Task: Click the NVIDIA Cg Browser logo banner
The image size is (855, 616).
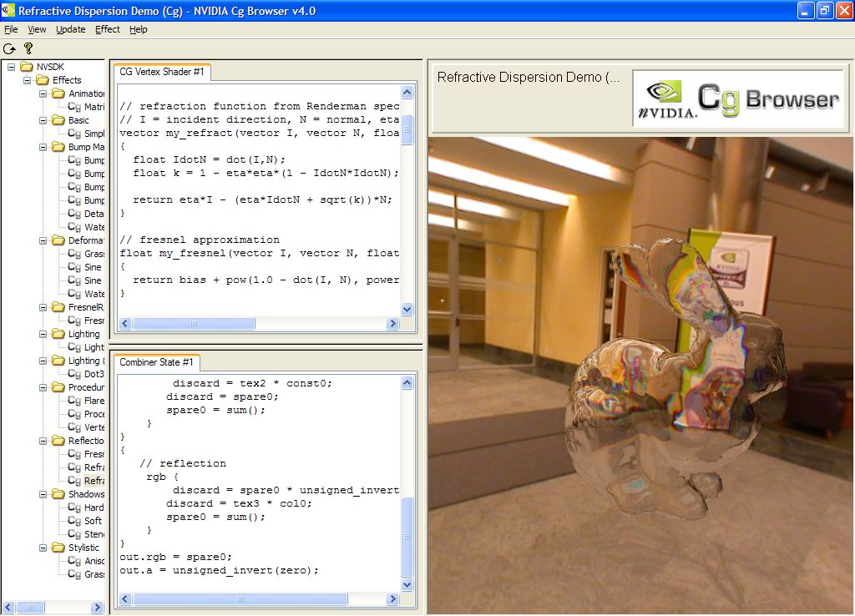Action: (739, 98)
